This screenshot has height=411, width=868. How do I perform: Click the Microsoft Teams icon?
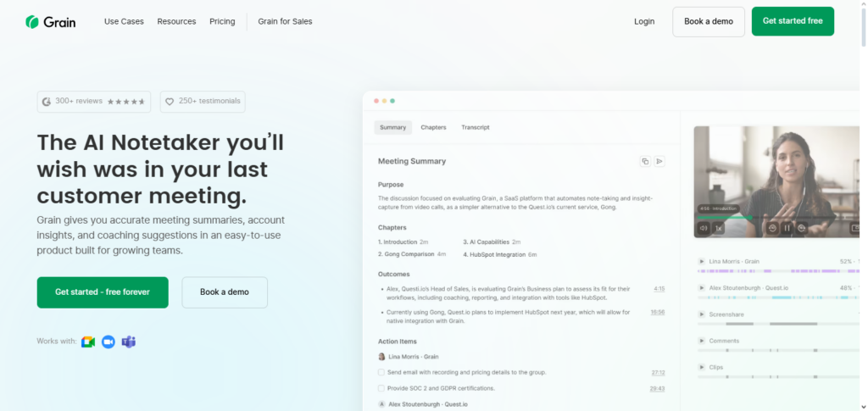129,342
